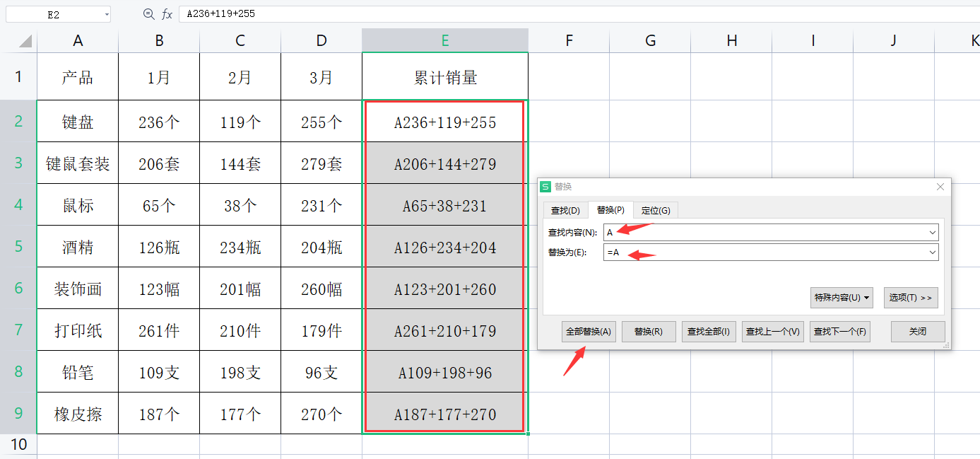Viewport: 980px width, 459px height.
Task: Select column I header
Action: click(x=813, y=41)
